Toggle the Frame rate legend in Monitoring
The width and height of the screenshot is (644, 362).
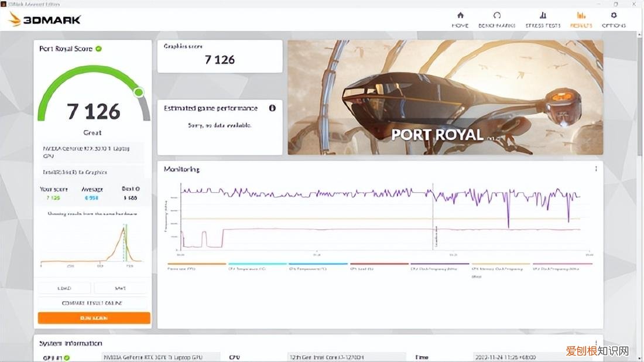tap(196, 268)
